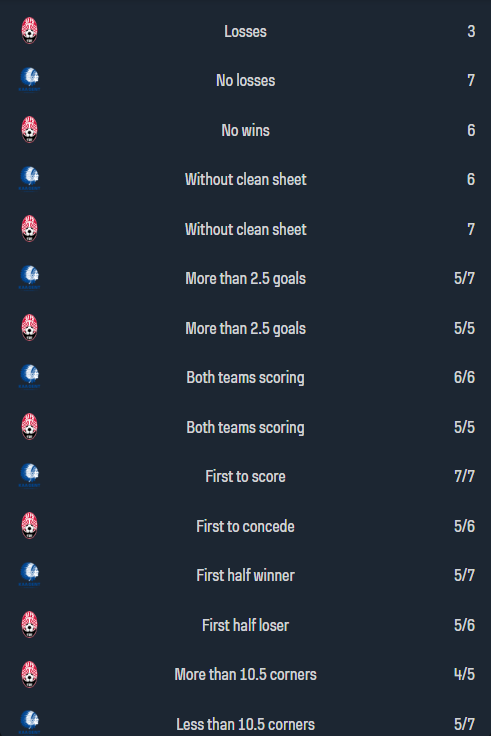491x736 pixels.
Task: Select the First half winner label
Action: coord(246,575)
